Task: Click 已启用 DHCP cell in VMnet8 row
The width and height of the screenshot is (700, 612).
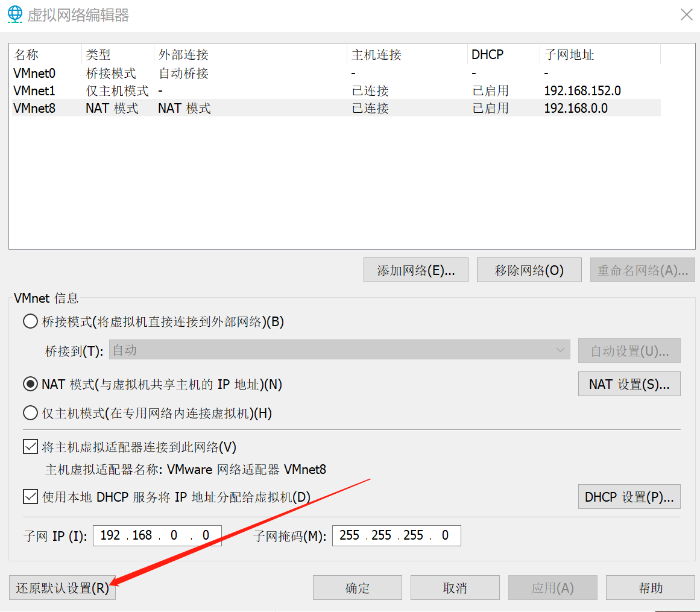Action: [x=490, y=108]
